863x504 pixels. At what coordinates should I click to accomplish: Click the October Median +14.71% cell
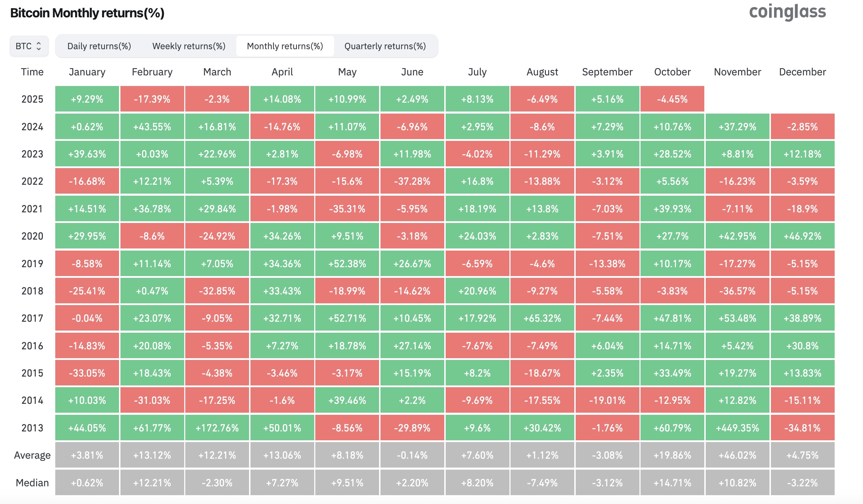point(672,483)
